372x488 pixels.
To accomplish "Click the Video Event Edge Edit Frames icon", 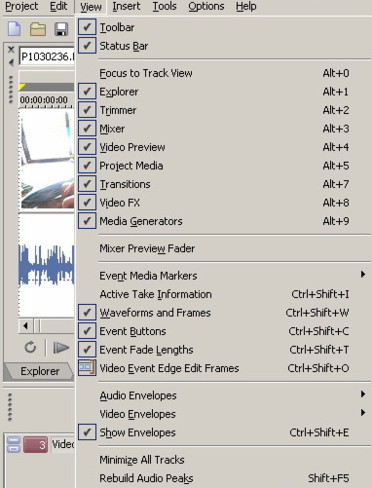I will [x=87, y=368].
